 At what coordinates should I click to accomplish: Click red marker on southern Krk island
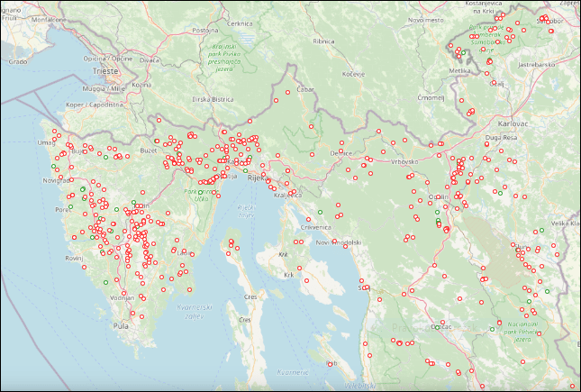pyautogui.click(x=306, y=281)
